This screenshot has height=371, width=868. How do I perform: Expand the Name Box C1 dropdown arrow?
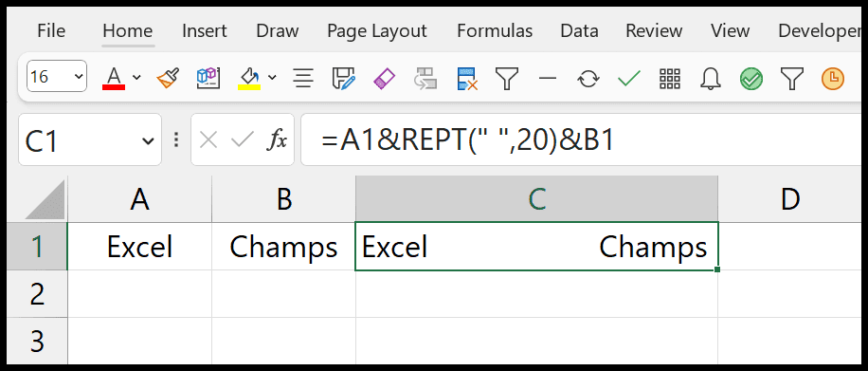(148, 141)
